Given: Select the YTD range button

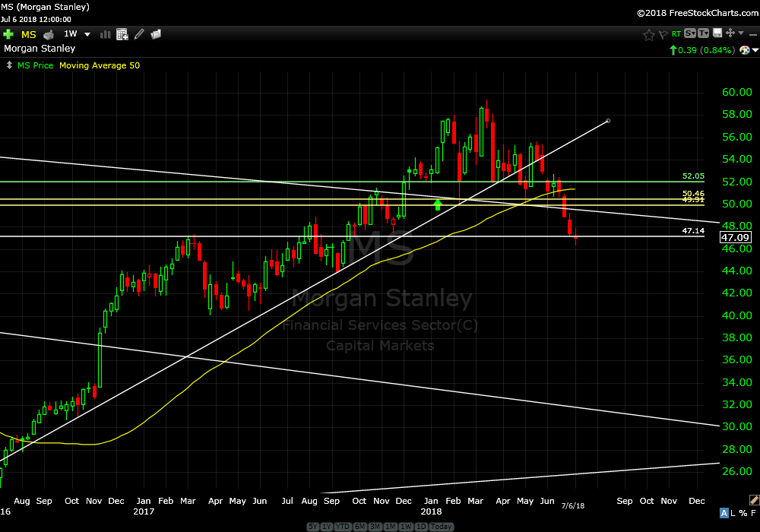Looking at the screenshot, I should 343,527.
